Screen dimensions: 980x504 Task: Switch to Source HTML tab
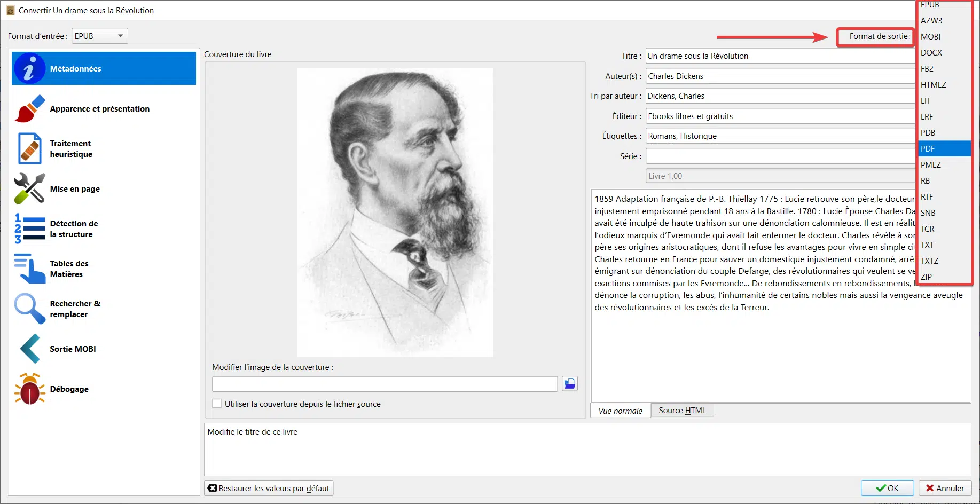pyautogui.click(x=682, y=410)
